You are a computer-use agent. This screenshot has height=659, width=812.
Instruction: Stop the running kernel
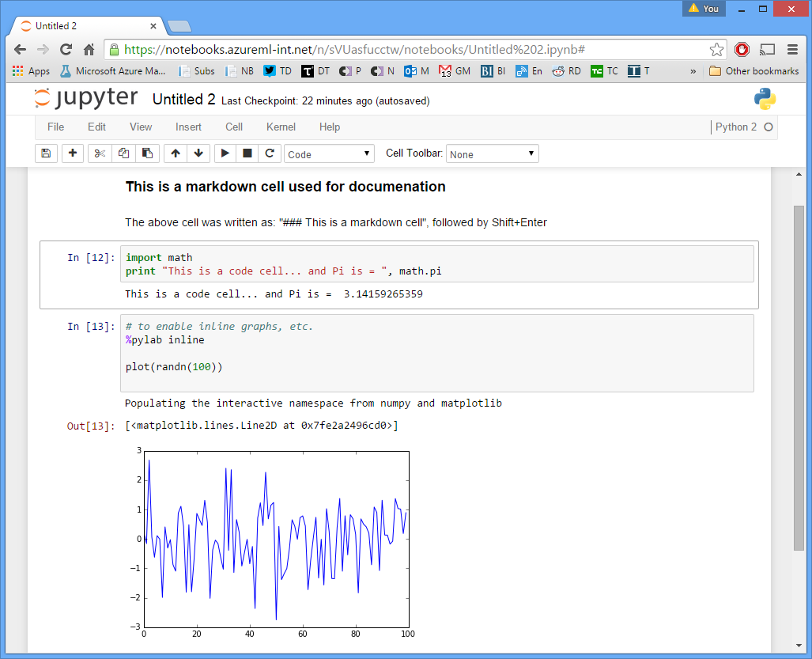click(247, 153)
